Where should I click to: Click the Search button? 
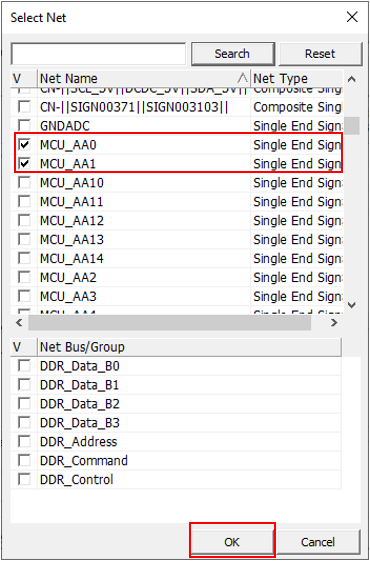click(233, 54)
